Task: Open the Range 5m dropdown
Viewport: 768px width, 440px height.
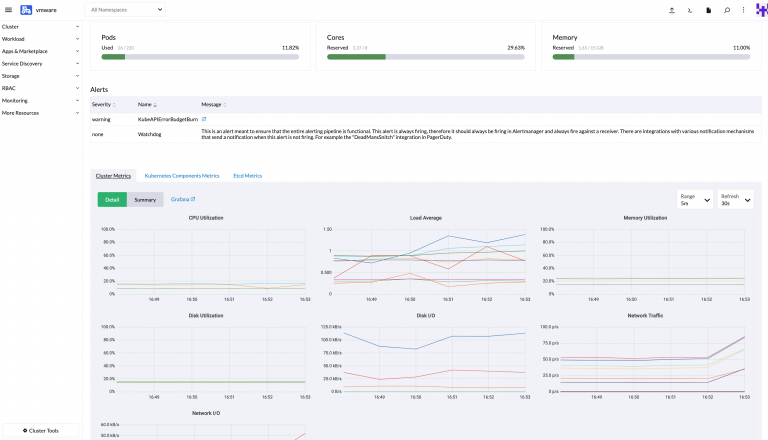Action: (x=695, y=199)
